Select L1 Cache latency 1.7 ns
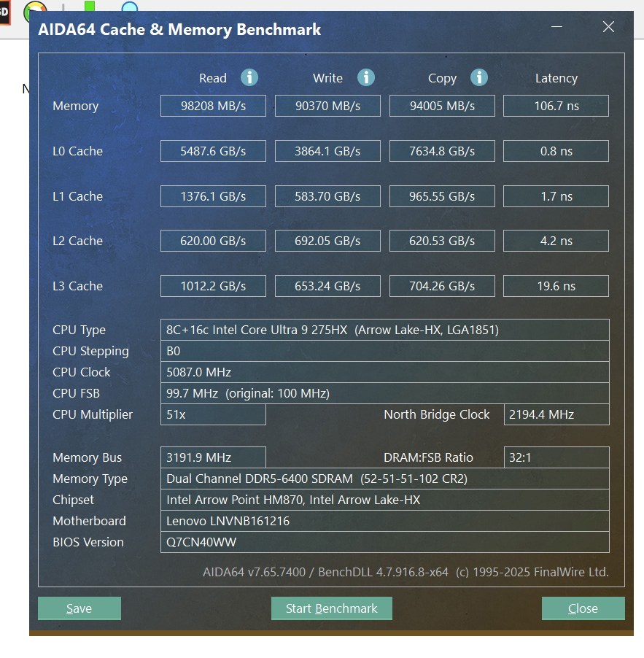This screenshot has height=658, width=644. (556, 196)
